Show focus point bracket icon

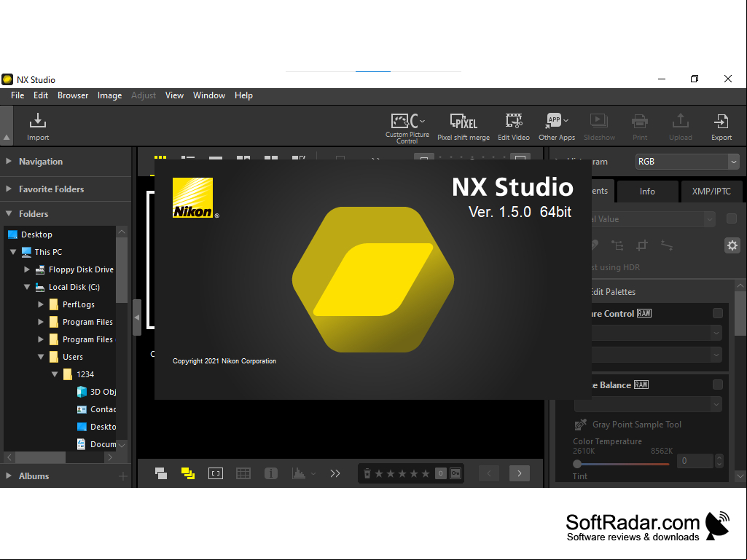point(215,473)
